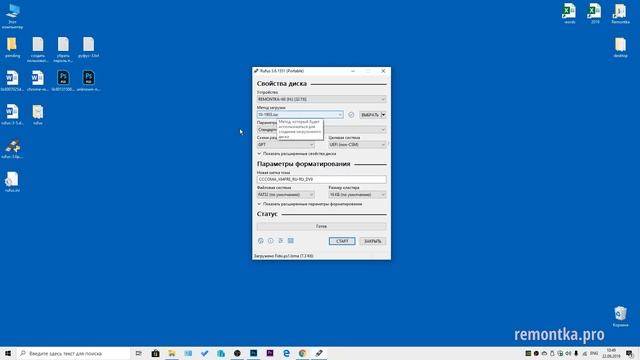Open Task View on taskbar
The height and width of the screenshot is (360, 640).
139,353
